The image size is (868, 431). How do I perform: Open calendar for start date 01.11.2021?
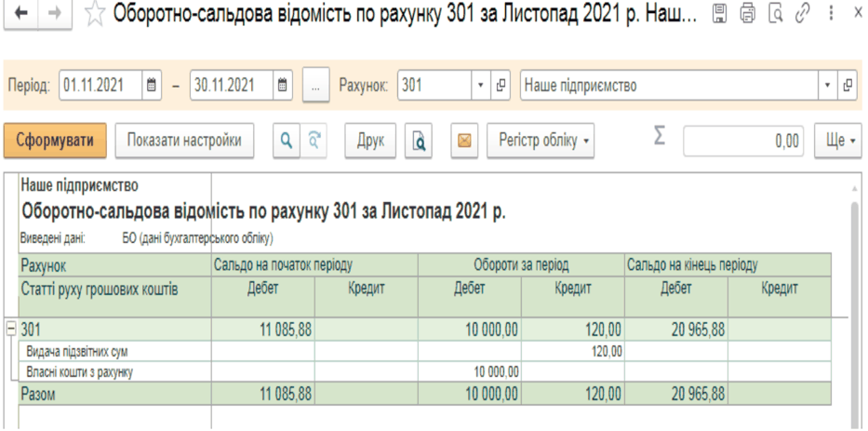point(152,86)
